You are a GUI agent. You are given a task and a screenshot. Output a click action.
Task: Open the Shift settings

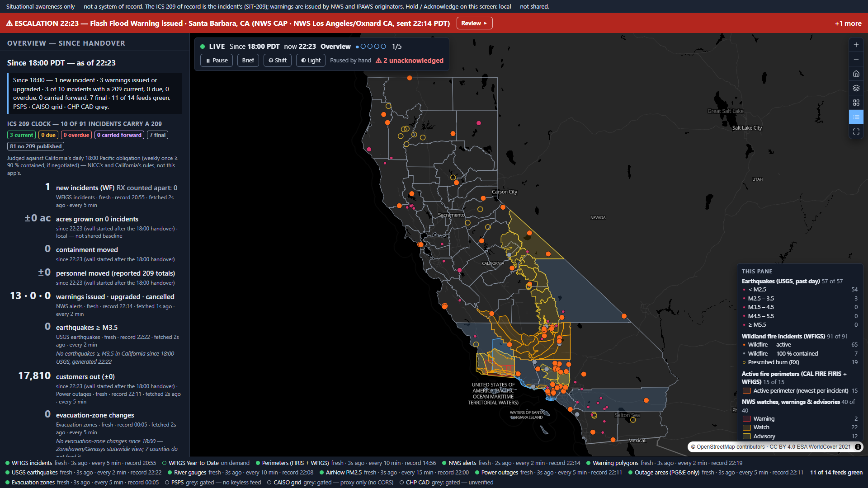278,61
